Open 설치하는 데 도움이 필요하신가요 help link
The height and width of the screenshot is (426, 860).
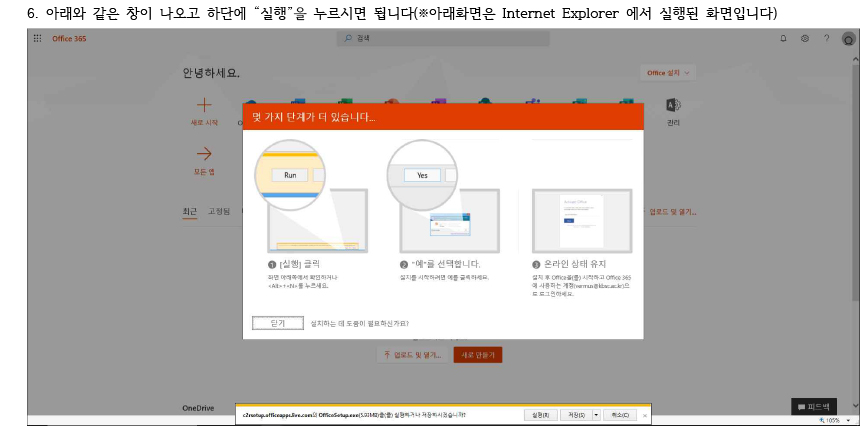(x=359, y=323)
